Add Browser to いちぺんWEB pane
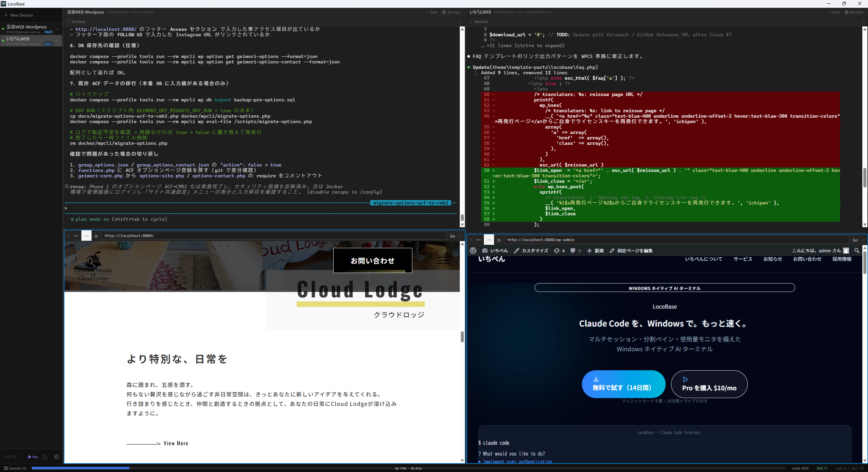 854,12
